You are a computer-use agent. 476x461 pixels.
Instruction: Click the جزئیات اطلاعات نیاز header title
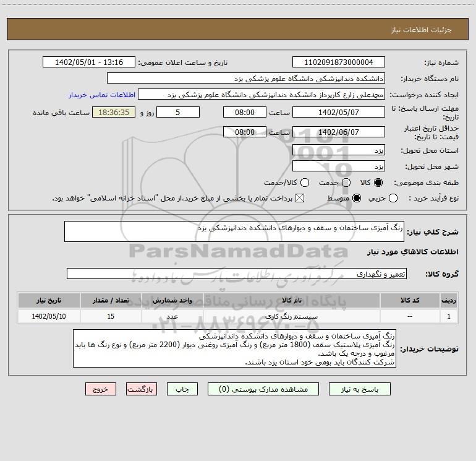(x=422, y=30)
